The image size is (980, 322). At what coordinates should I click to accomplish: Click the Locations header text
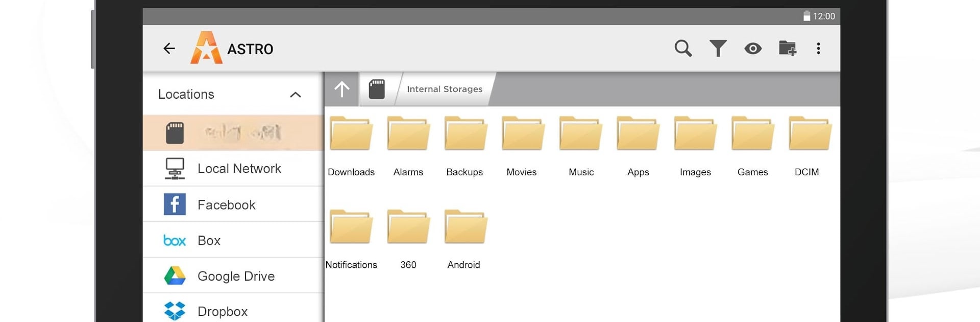(186, 95)
